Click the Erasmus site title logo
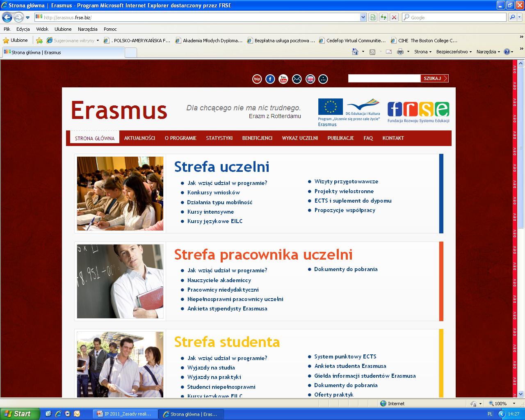This screenshot has width=525, height=420. (x=119, y=110)
